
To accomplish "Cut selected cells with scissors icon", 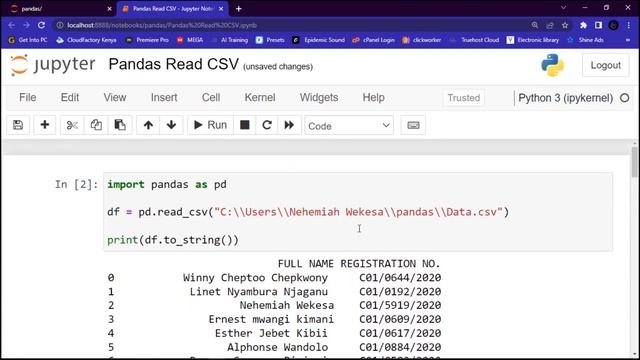I will pyautogui.click(x=72, y=125).
